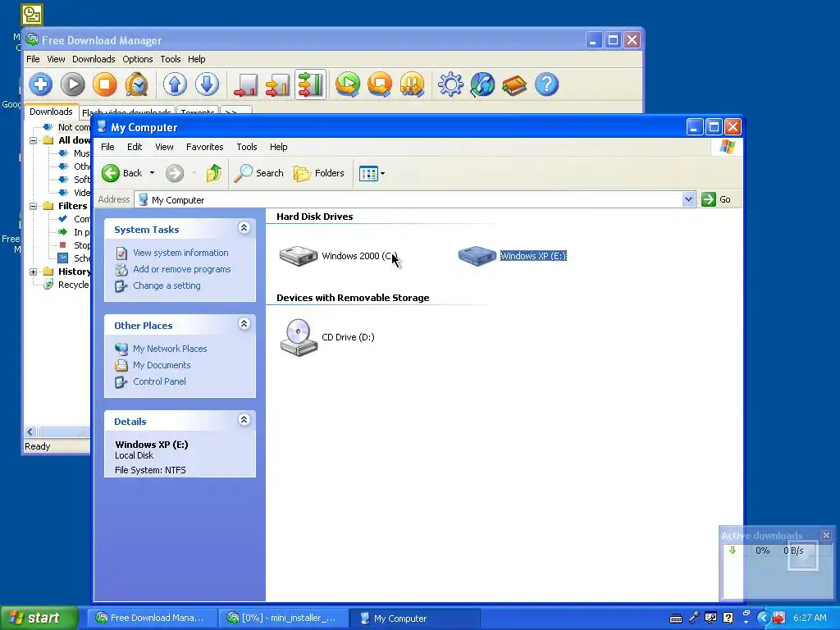The height and width of the screenshot is (630, 840).
Task: Select medium traffic mode icon
Action: coord(278,84)
